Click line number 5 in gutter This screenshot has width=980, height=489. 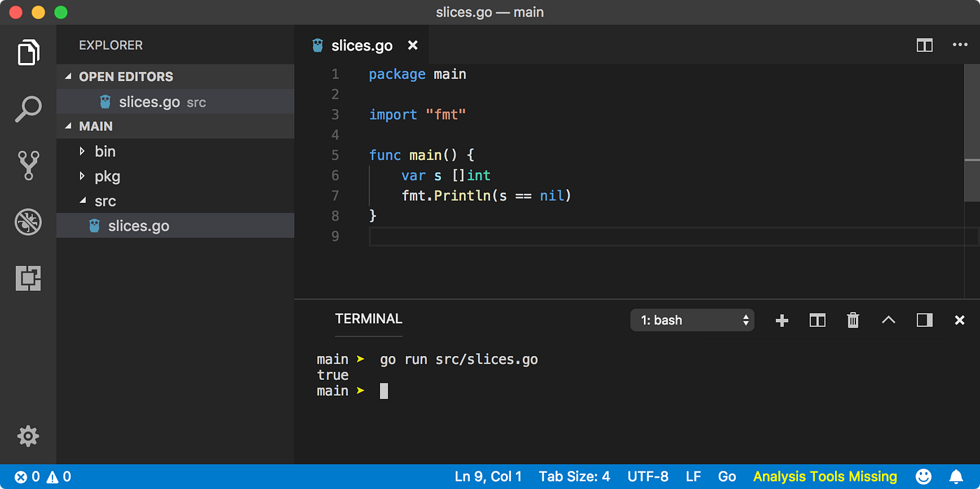(x=335, y=155)
